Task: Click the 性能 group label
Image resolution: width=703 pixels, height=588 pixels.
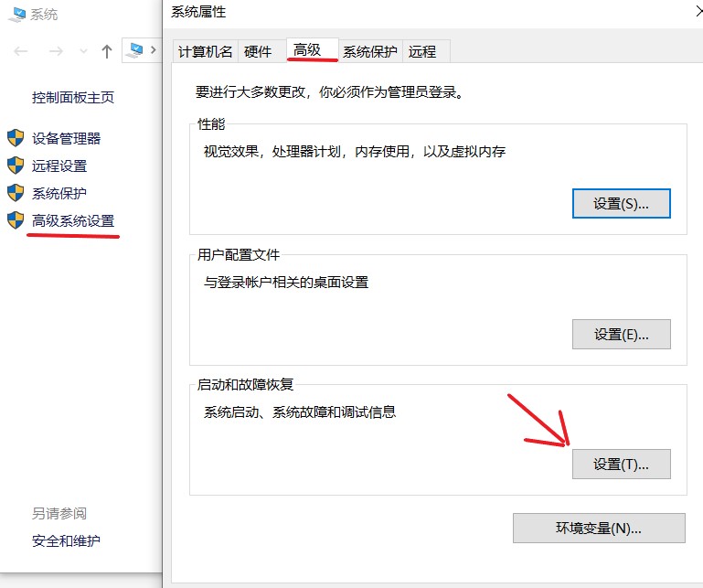Action: (211, 124)
